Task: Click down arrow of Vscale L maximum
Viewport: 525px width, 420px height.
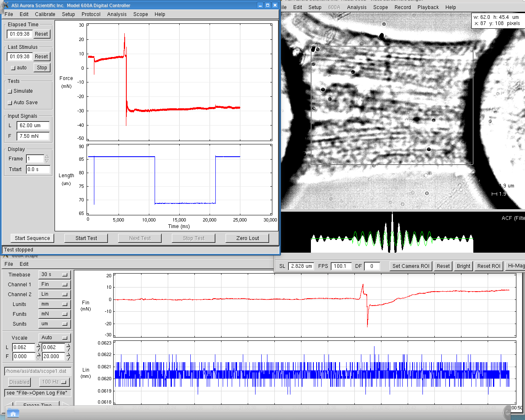Action: click(x=68, y=349)
